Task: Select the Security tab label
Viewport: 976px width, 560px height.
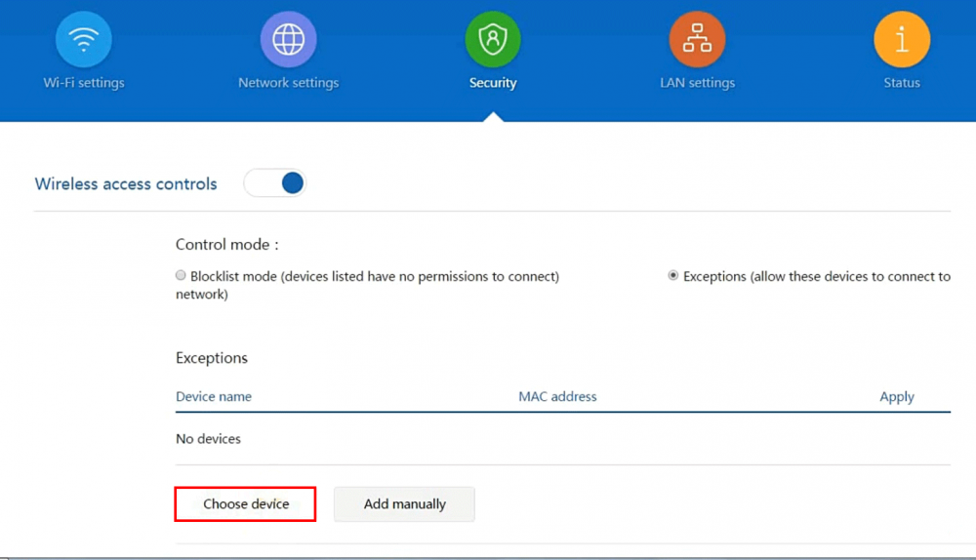Action: [493, 83]
